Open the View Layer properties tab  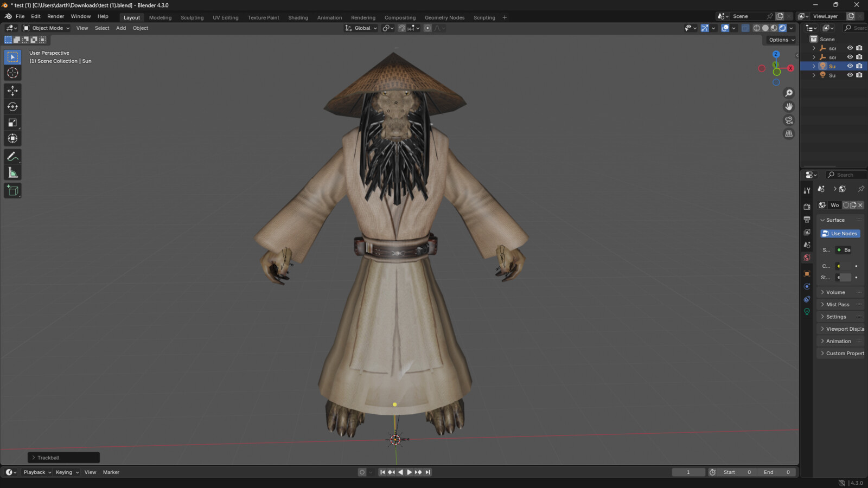click(x=807, y=232)
